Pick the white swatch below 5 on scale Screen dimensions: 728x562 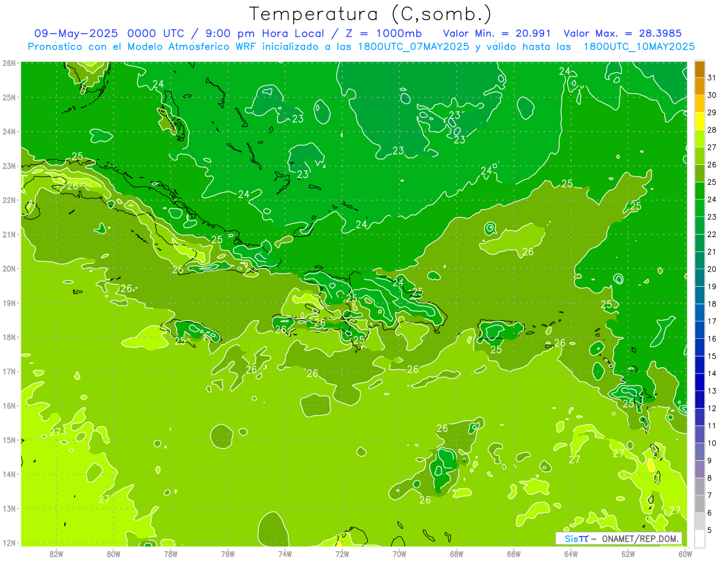pos(699,538)
